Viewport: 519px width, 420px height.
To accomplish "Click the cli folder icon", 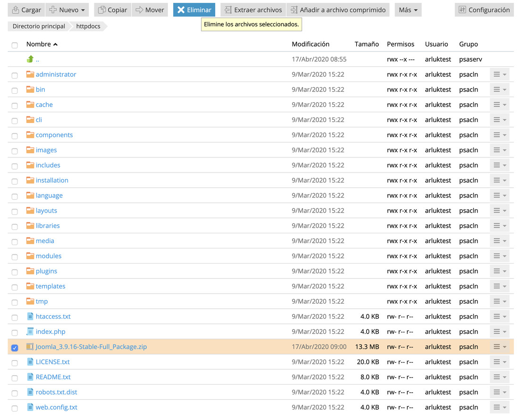I will tap(30, 119).
